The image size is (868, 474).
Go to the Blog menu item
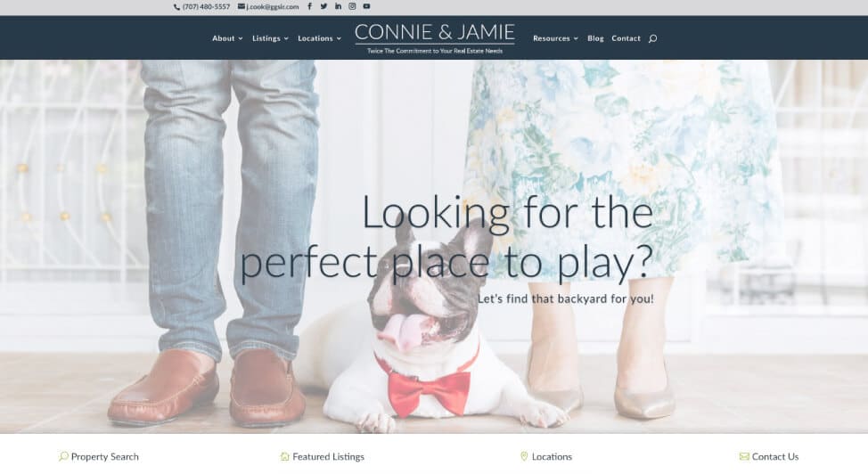[x=595, y=39]
